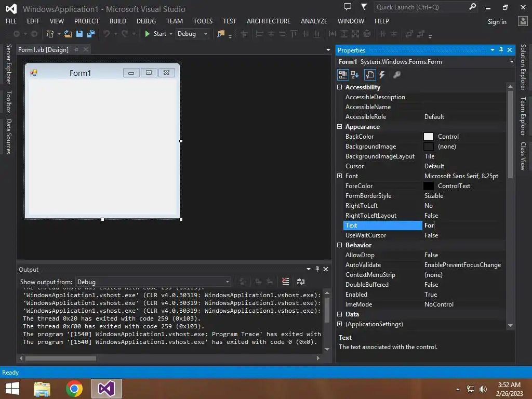This screenshot has width=532, height=399.
Task: Show Events with the lightning bolt icon
Action: point(382,75)
